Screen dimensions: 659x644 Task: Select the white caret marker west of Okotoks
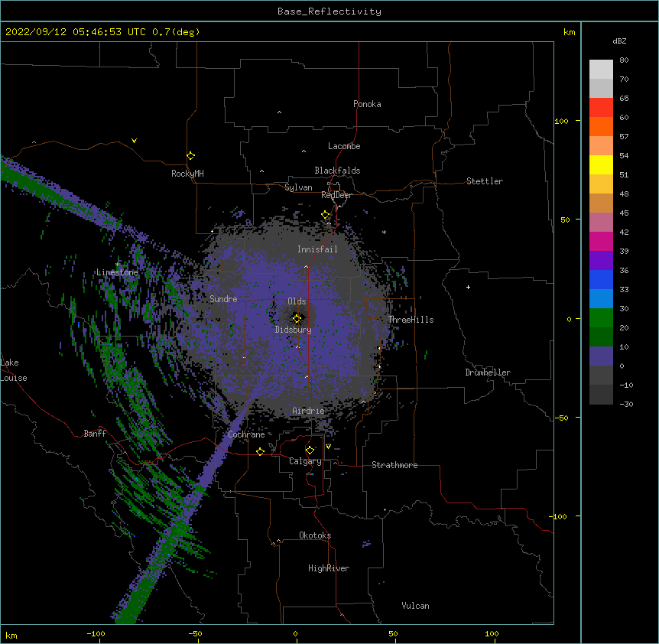point(278,541)
